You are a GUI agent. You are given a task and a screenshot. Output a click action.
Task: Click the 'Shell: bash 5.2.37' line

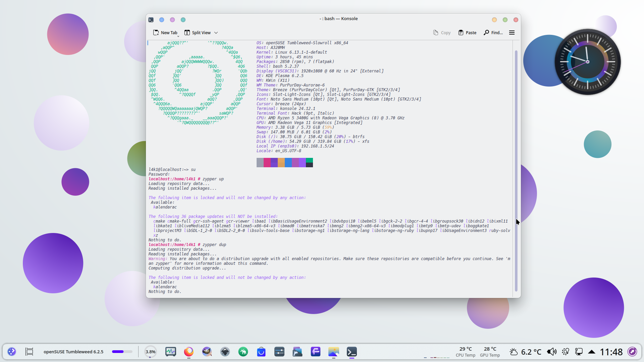277,66
